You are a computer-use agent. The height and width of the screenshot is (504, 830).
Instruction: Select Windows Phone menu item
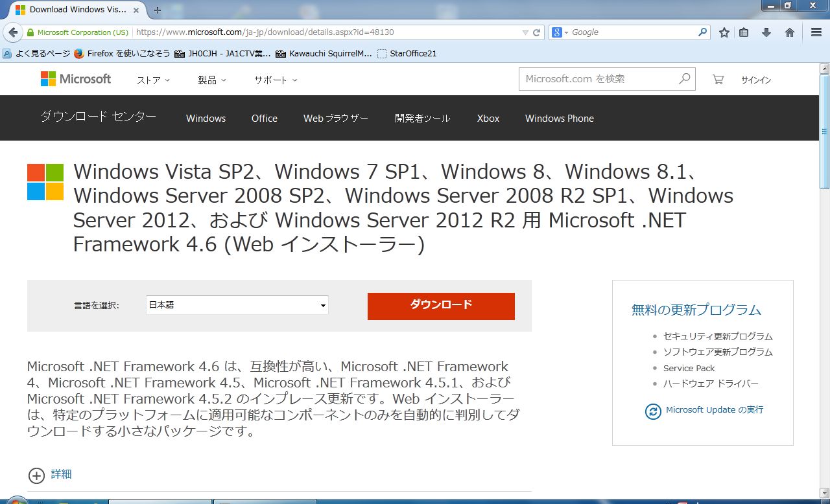coord(560,119)
